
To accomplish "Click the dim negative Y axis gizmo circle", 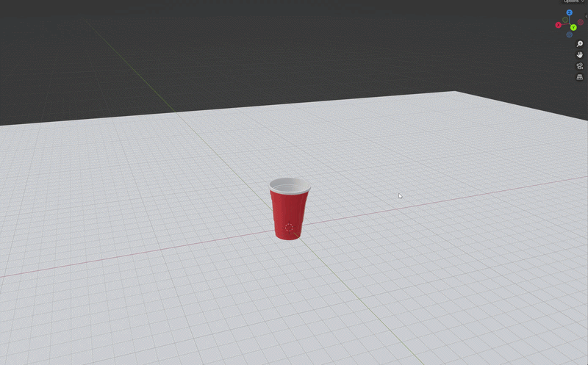I will click(x=565, y=20).
